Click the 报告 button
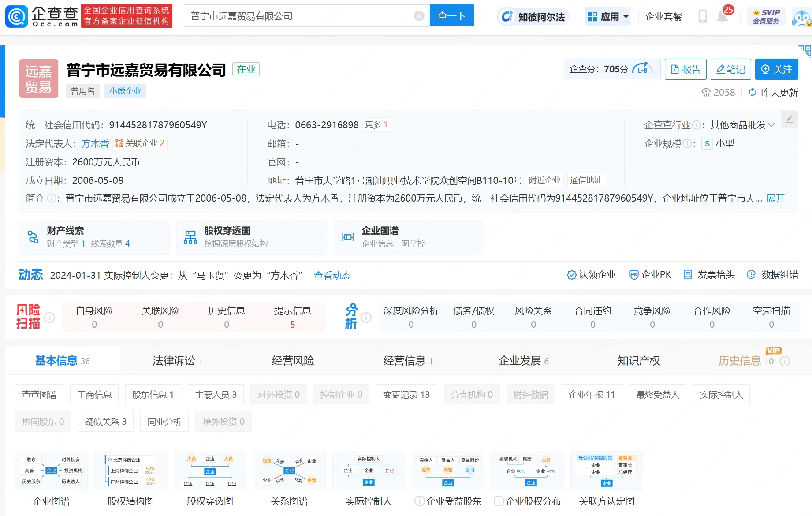Viewport: 812px width, 516px height. [x=685, y=69]
